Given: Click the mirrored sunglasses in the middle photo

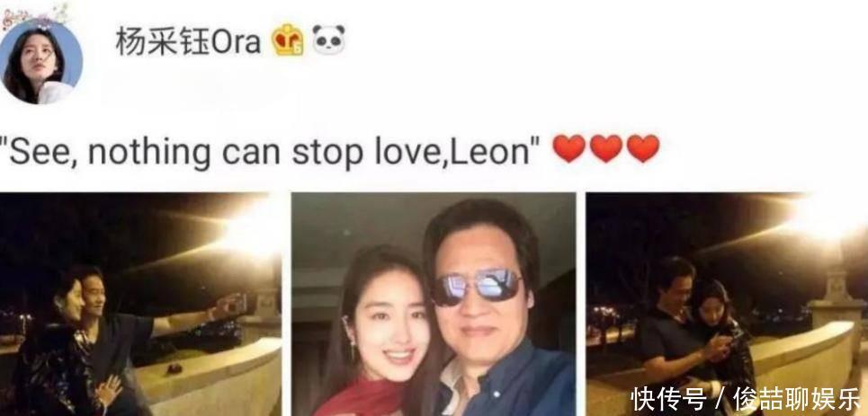Looking at the screenshot, I should tap(477, 287).
